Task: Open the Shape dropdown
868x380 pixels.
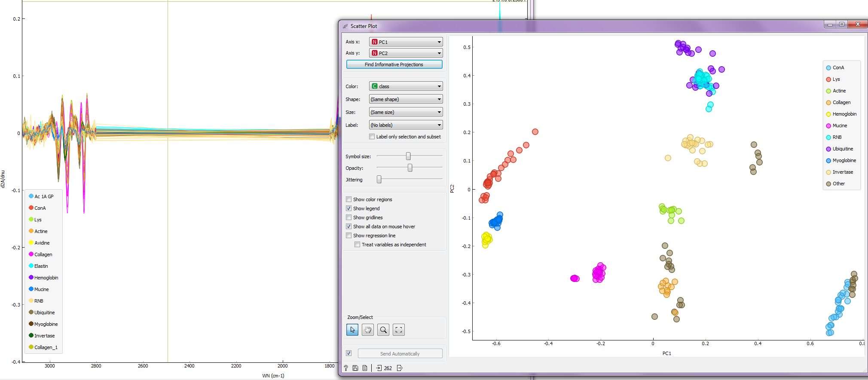Action: pos(406,99)
